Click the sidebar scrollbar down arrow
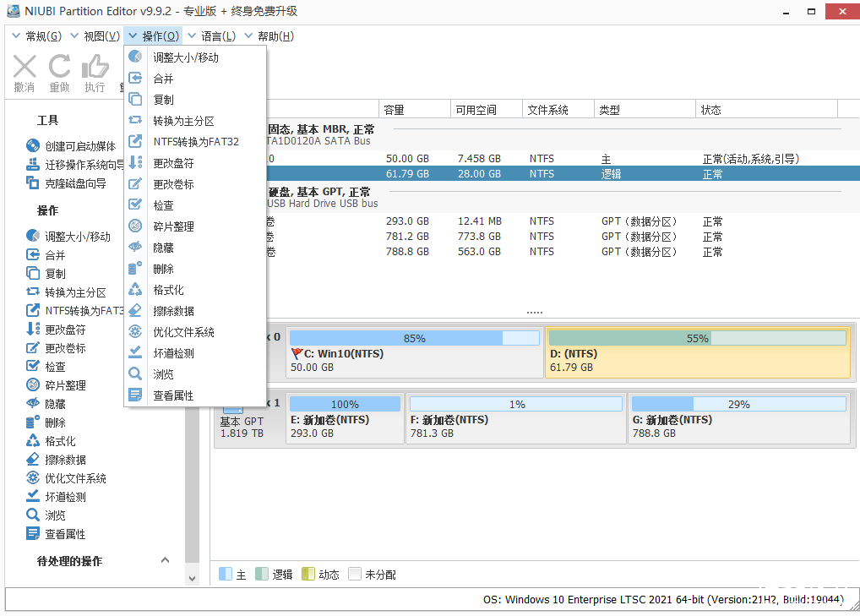The height and width of the screenshot is (616, 860). 192,578
